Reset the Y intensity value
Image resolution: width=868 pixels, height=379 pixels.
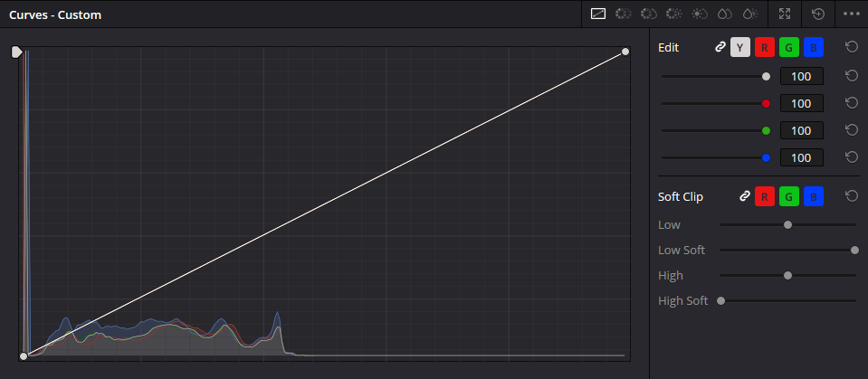tap(852, 76)
